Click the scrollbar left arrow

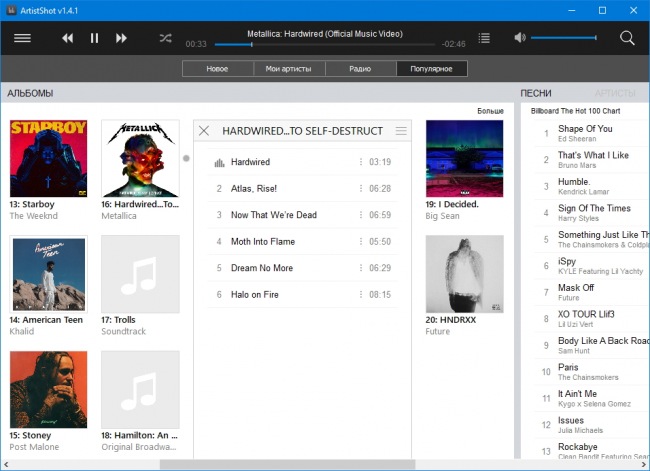tap(6, 465)
